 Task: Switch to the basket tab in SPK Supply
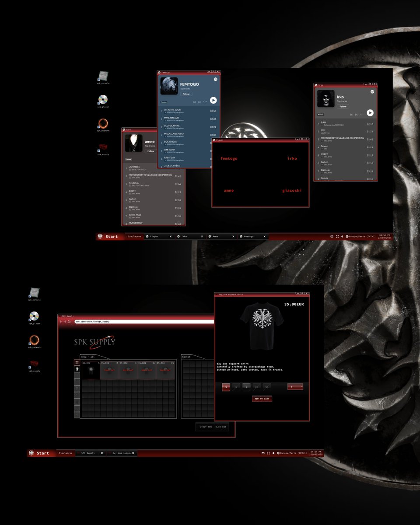pyautogui.click(x=185, y=357)
